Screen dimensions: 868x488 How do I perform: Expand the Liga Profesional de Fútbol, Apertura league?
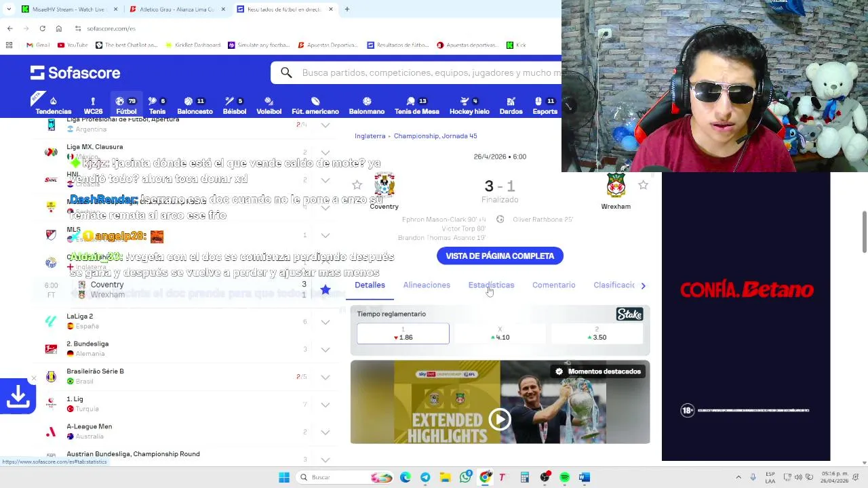(x=325, y=125)
